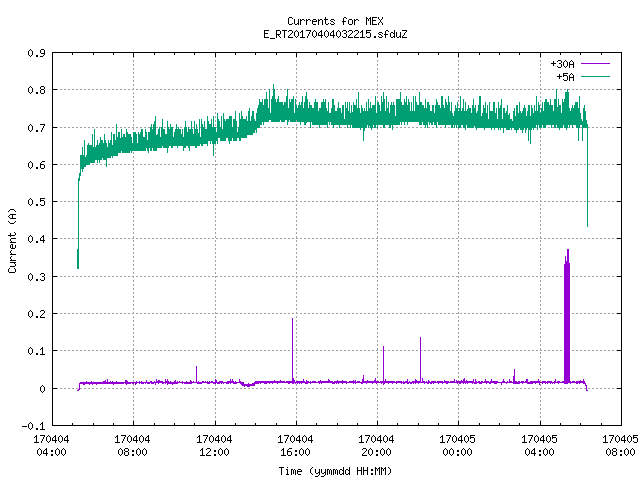
Task: Click the 0.5 y-axis tick label
Action: coord(36,202)
